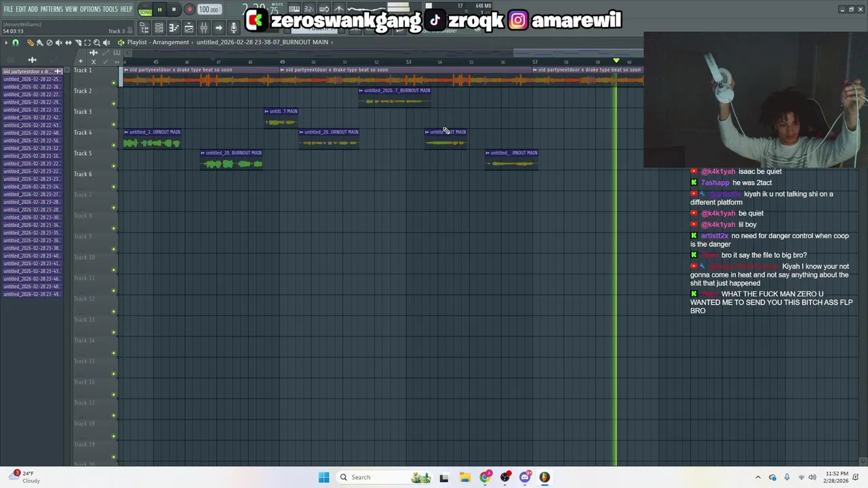Open playlist options menu arrow
Image resolution: width=868 pixels, height=488 pixels.
click(6, 43)
